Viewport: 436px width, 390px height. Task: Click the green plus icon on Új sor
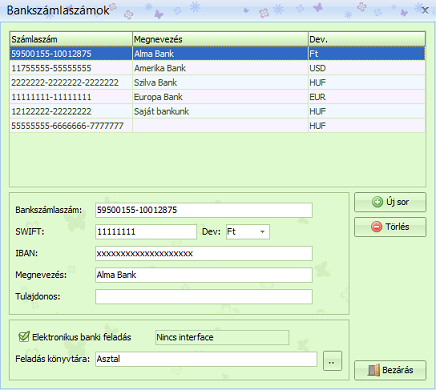(x=377, y=202)
